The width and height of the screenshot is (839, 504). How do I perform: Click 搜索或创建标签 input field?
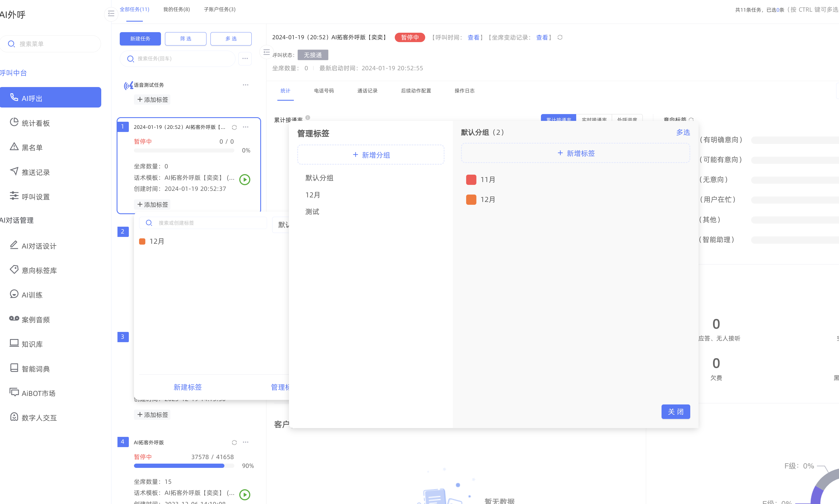tap(203, 223)
